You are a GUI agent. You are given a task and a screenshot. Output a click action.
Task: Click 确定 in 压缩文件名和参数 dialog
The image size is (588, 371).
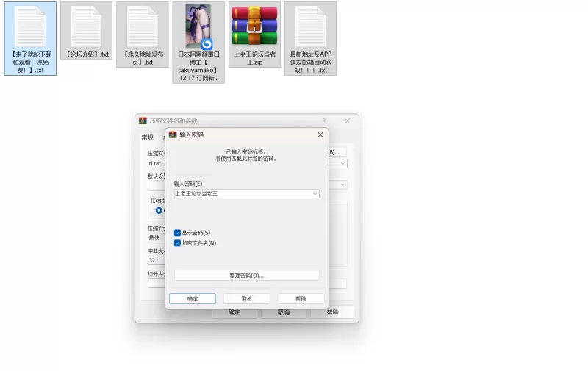click(234, 312)
